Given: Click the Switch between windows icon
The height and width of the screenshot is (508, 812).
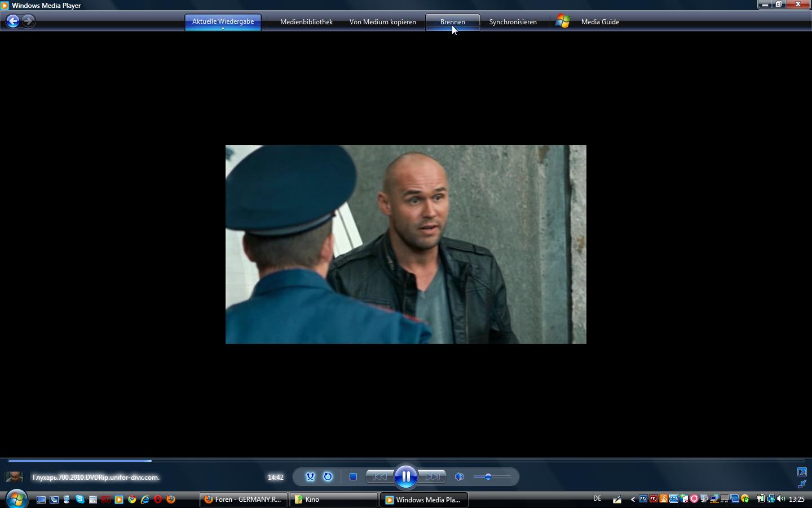Looking at the screenshot, I should pyautogui.click(x=54, y=500).
